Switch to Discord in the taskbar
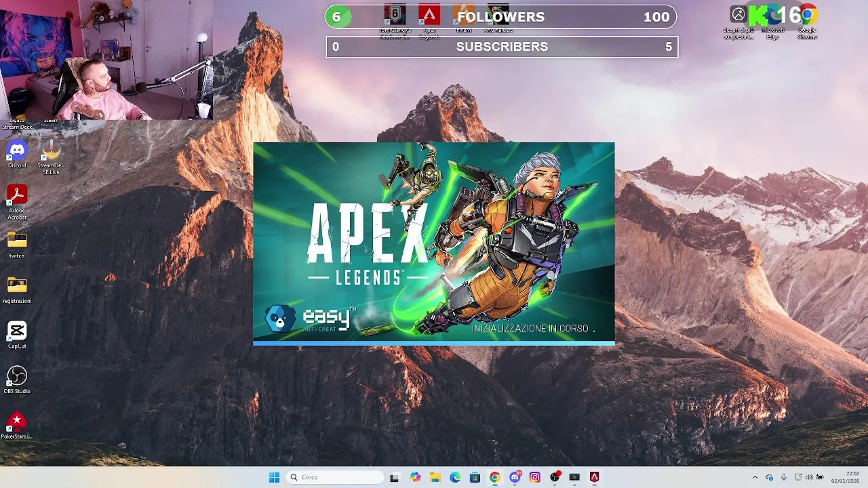868x488 pixels. 515,477
